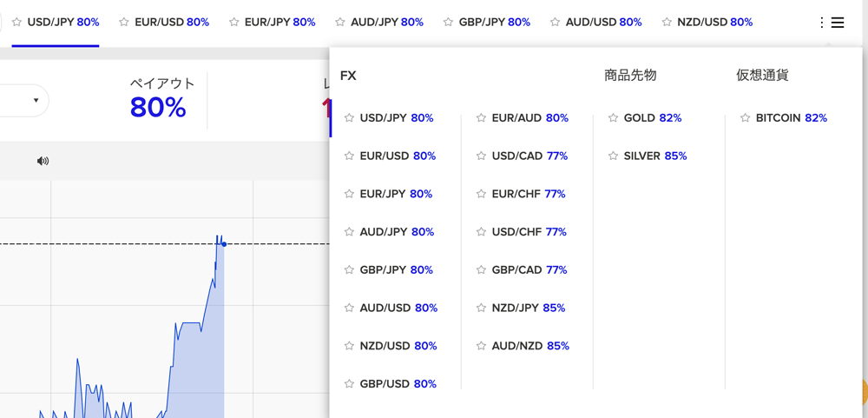Open BITCOIN 82% under 仮想通貨
The width and height of the screenshot is (868, 418).
point(792,118)
